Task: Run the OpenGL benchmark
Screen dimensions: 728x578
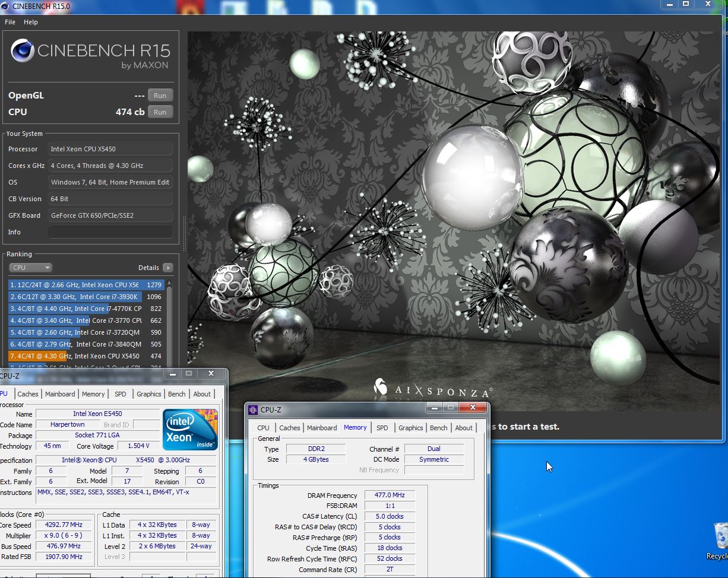Action: coord(160,96)
